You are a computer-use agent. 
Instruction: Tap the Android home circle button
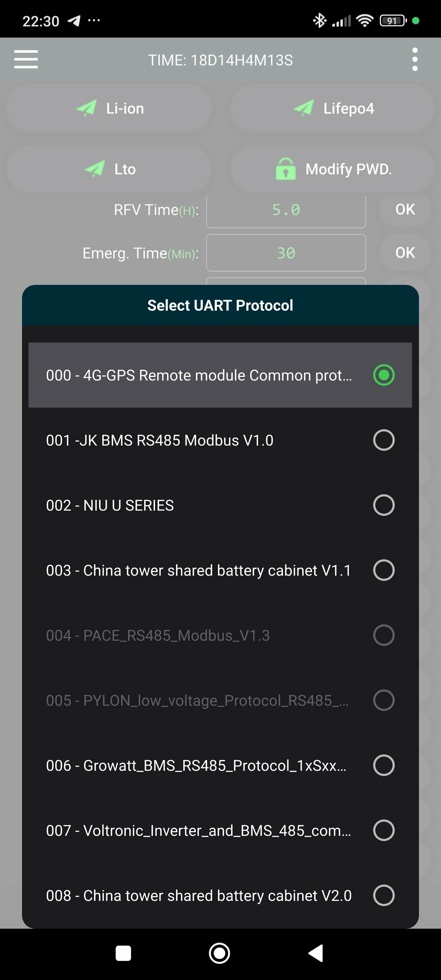click(x=219, y=953)
